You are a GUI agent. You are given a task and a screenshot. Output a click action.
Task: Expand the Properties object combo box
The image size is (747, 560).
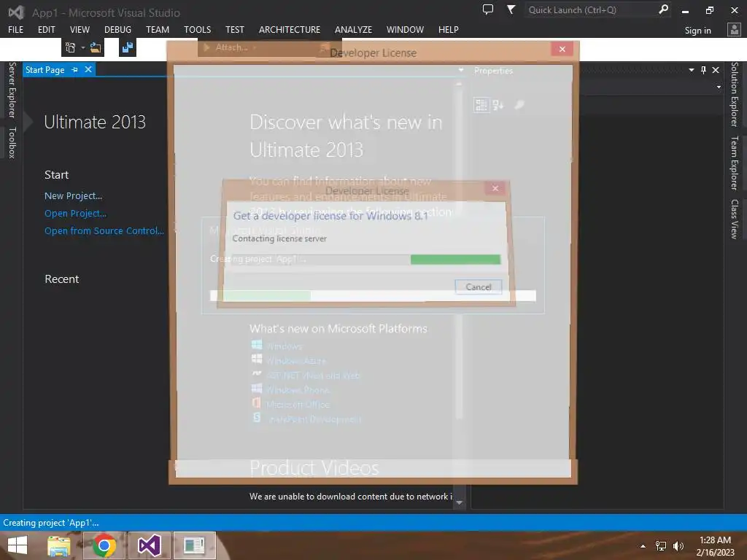point(719,87)
